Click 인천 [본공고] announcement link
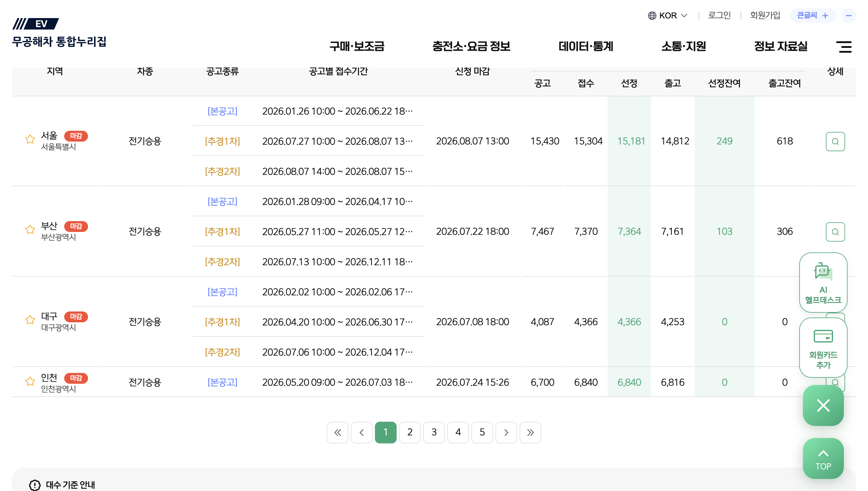 [222, 383]
